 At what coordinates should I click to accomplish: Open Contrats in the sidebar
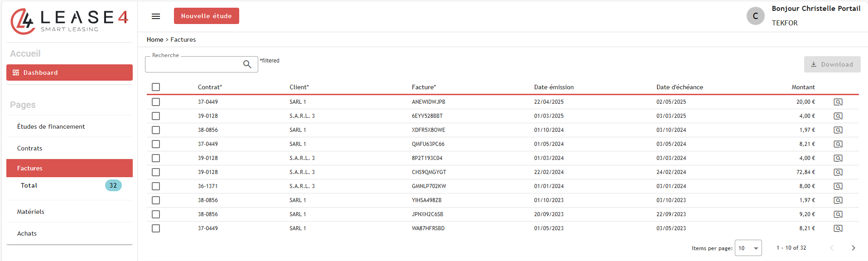30,148
